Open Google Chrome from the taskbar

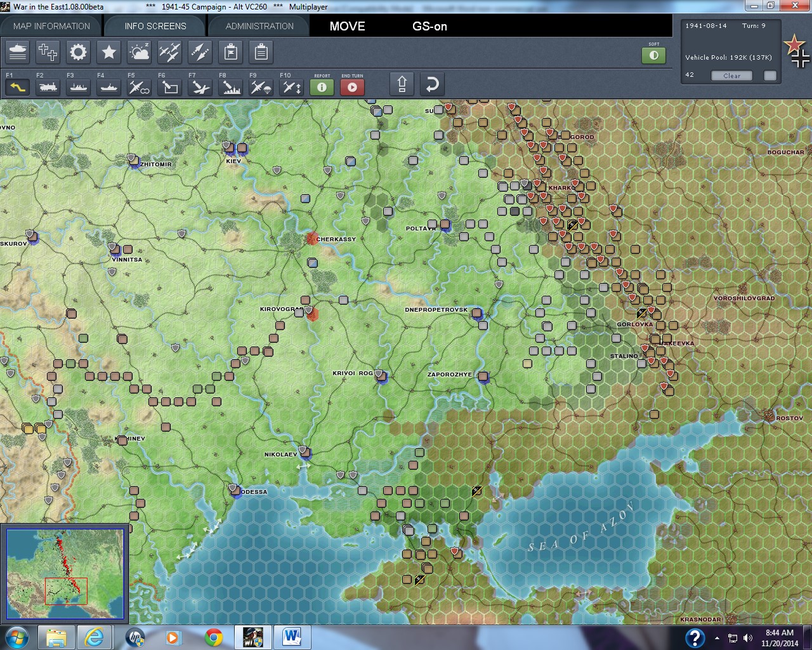(x=214, y=637)
